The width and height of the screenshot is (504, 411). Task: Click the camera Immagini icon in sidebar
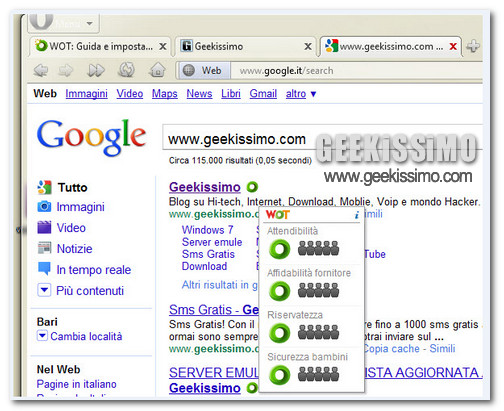click(x=44, y=207)
